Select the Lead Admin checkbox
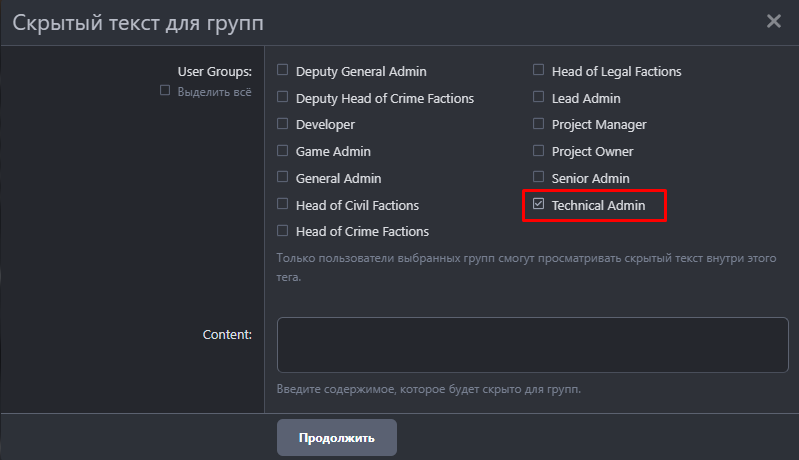The image size is (799, 460). [x=539, y=98]
